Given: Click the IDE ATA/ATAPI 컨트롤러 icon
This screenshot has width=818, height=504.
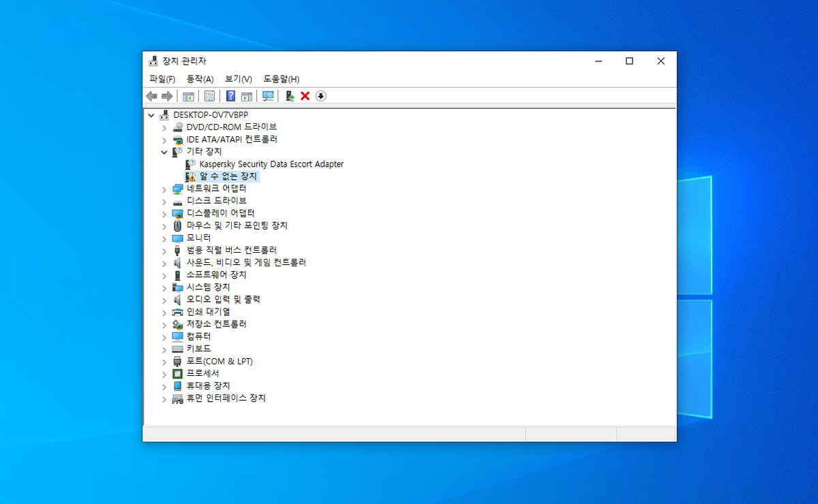Looking at the screenshot, I should point(178,139).
